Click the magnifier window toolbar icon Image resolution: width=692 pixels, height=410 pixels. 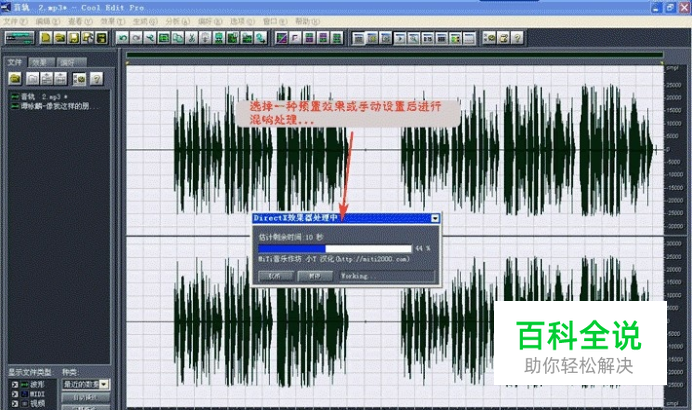click(x=414, y=38)
